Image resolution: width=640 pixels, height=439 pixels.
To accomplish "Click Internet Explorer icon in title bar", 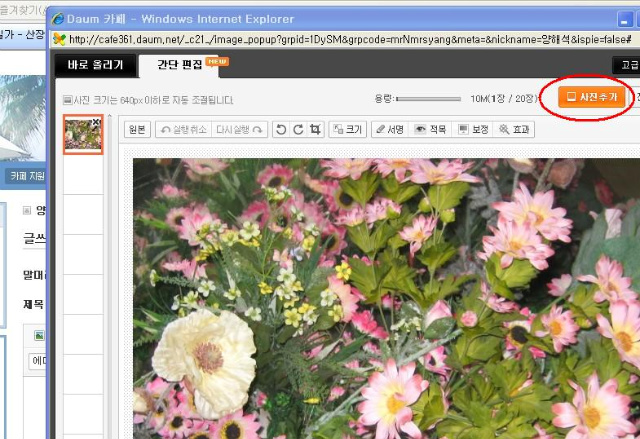I will click(58, 19).
